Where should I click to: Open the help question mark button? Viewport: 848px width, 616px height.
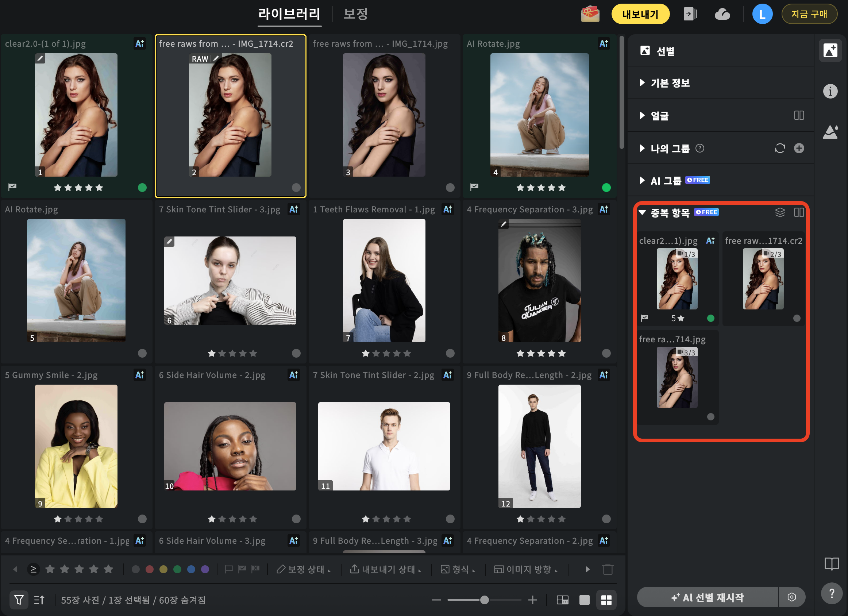tap(831, 594)
